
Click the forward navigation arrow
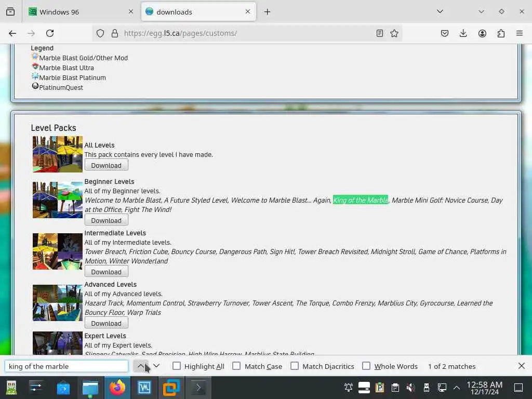[31, 33]
